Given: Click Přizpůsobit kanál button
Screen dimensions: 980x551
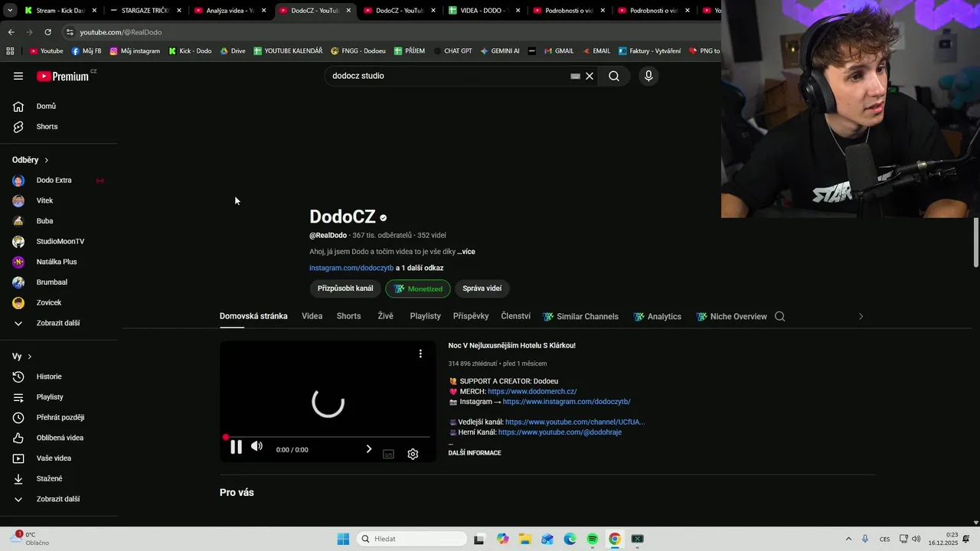Looking at the screenshot, I should (x=345, y=289).
